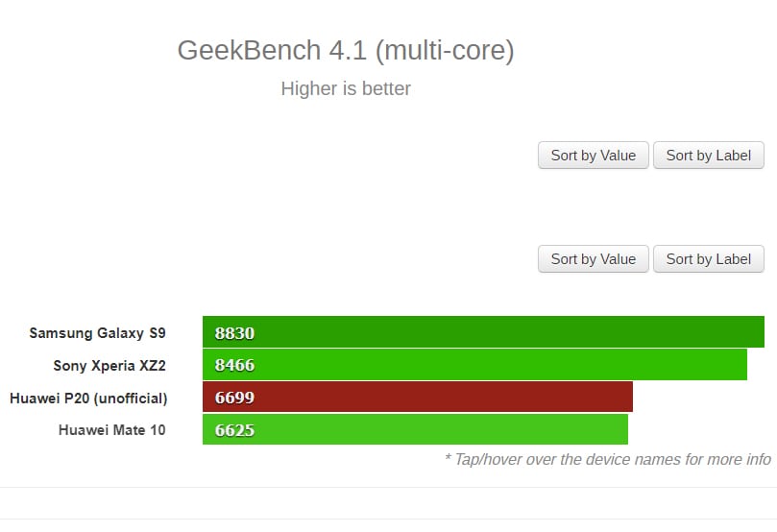Screen dimensions: 777x532
Task: Click the red Huawei P20 bar
Action: [x=418, y=397]
